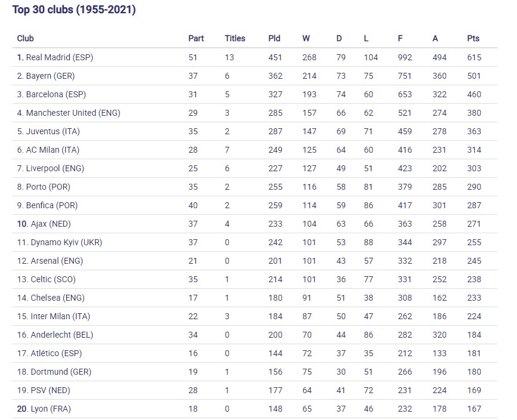Click the Titles column header

(x=235, y=38)
